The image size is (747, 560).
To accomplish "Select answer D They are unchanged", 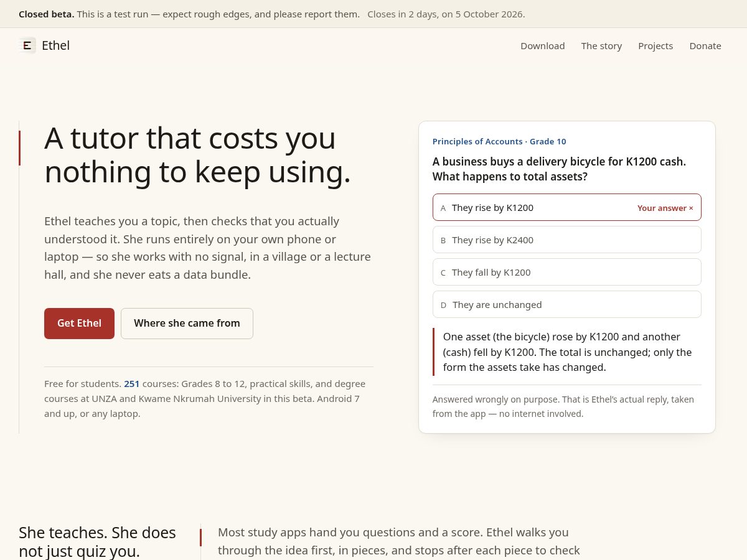I will click(x=567, y=304).
